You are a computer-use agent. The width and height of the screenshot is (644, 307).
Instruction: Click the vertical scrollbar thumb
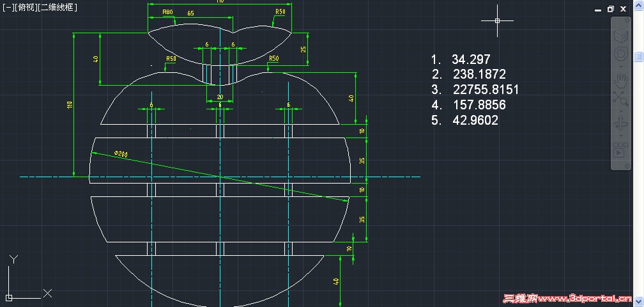(639, 57)
